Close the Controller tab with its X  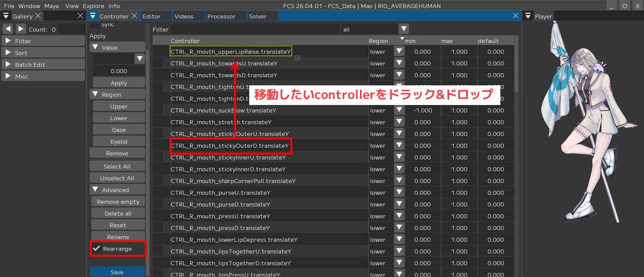pos(135,16)
